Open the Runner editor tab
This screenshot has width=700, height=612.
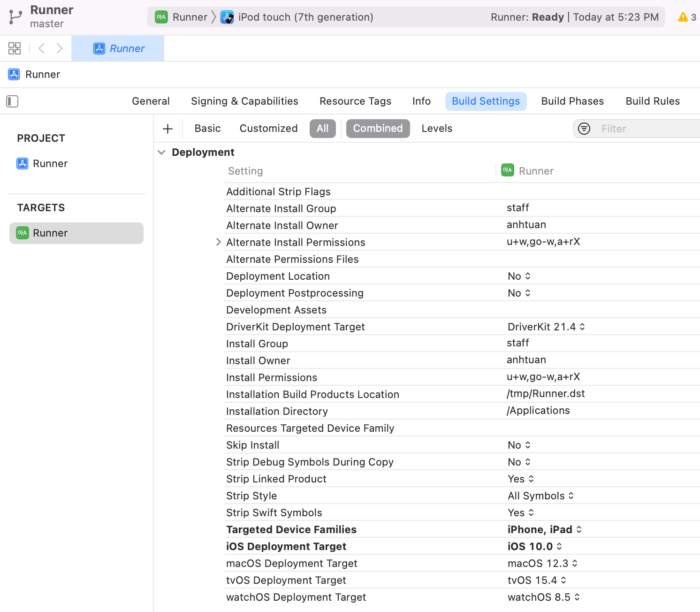coord(118,48)
